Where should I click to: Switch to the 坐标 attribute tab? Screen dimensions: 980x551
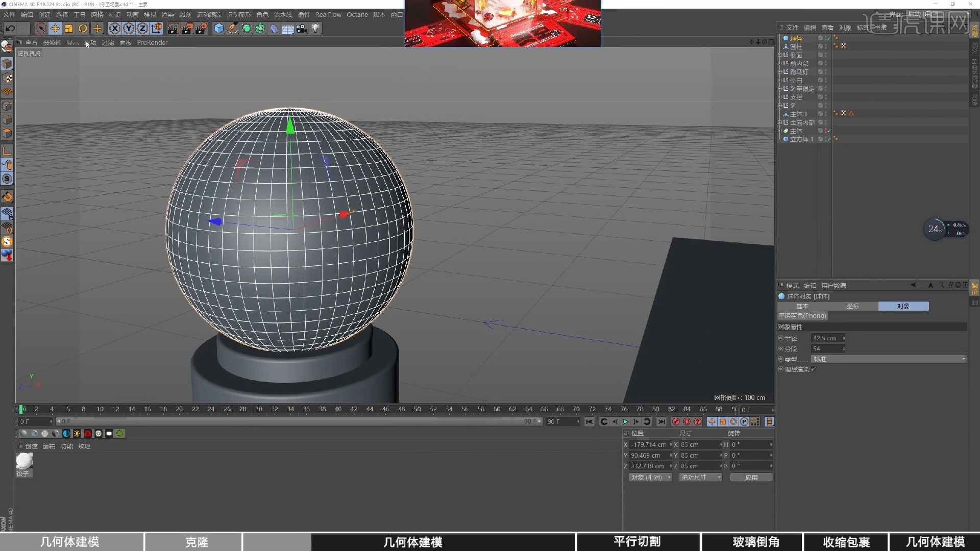(x=853, y=306)
